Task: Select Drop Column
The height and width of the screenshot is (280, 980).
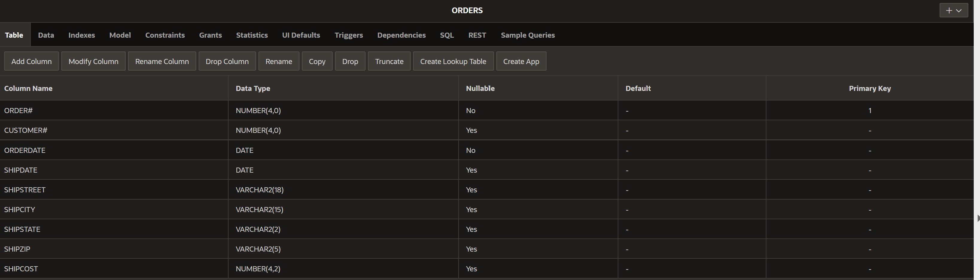Action: click(x=227, y=61)
